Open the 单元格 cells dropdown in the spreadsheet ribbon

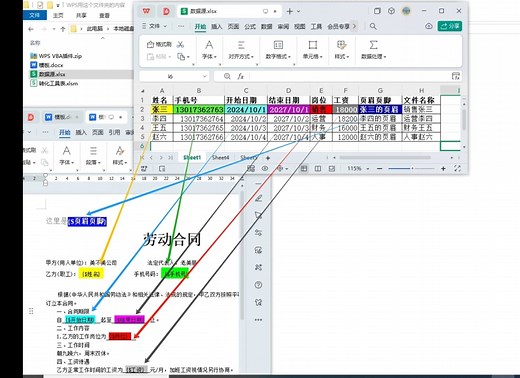[x=313, y=50]
